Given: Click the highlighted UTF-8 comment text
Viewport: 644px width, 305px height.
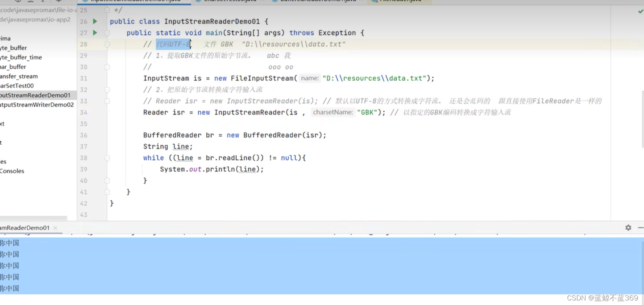Looking at the screenshot, I should click(173, 44).
